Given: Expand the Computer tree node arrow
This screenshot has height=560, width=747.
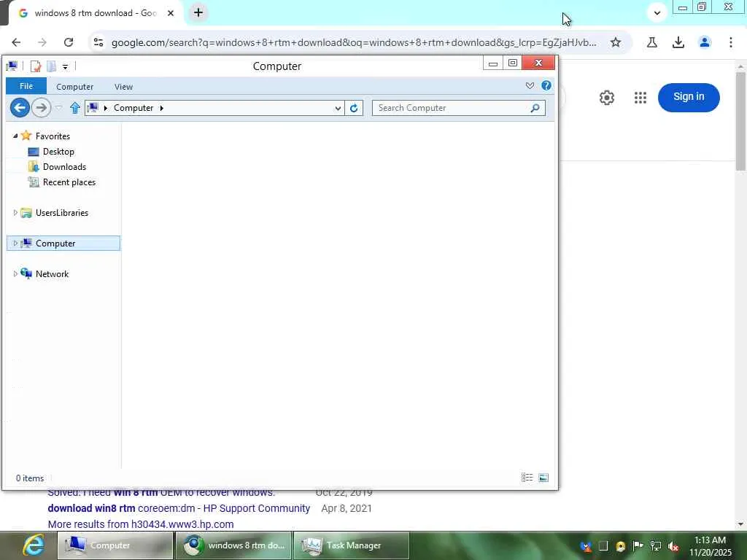Looking at the screenshot, I should [15, 244].
